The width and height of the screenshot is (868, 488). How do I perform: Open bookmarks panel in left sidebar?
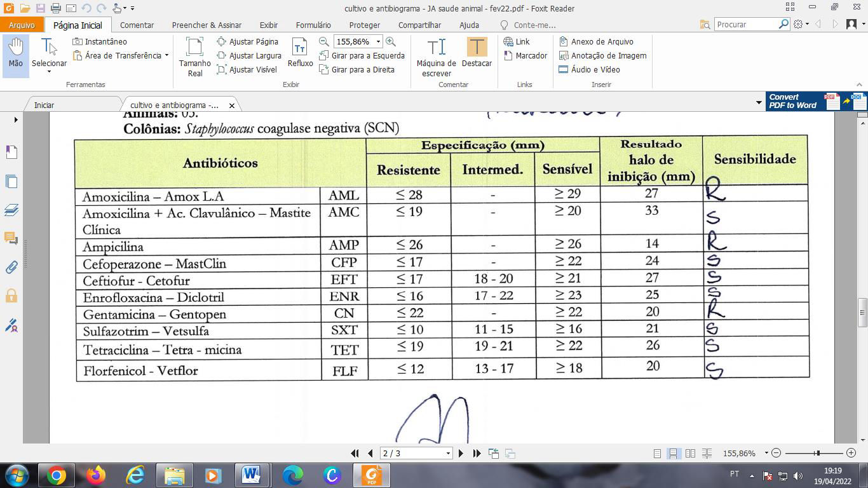pyautogui.click(x=11, y=152)
